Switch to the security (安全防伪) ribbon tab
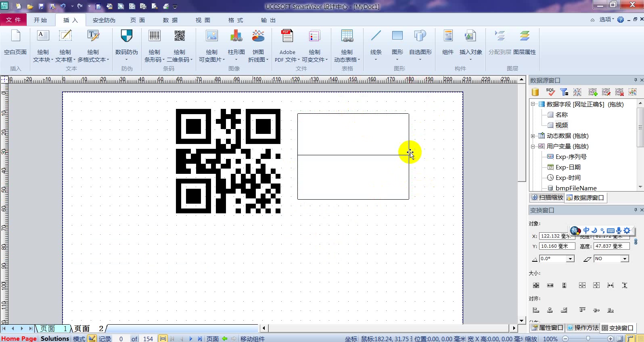 tap(104, 20)
